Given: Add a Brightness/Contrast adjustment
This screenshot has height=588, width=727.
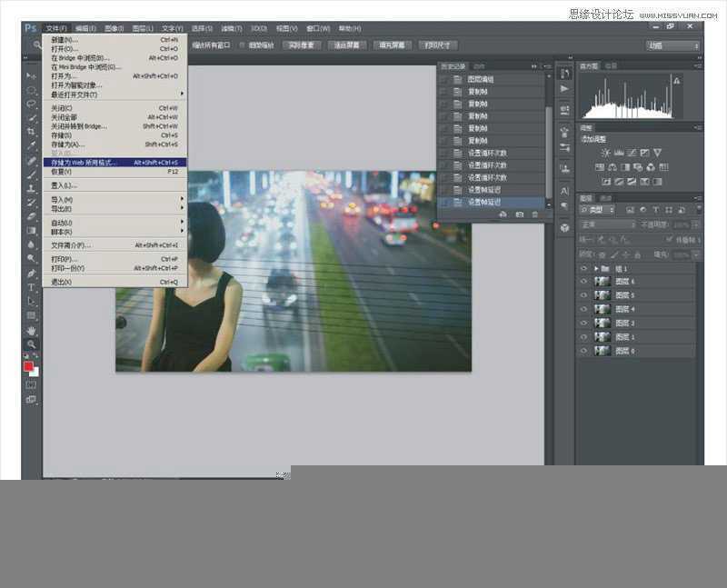Looking at the screenshot, I should pyautogui.click(x=605, y=153).
